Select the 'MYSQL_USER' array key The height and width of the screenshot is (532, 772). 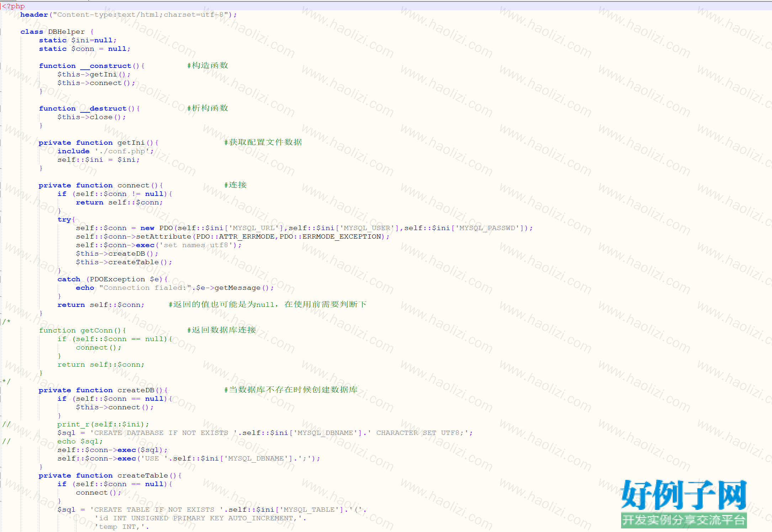(367, 228)
